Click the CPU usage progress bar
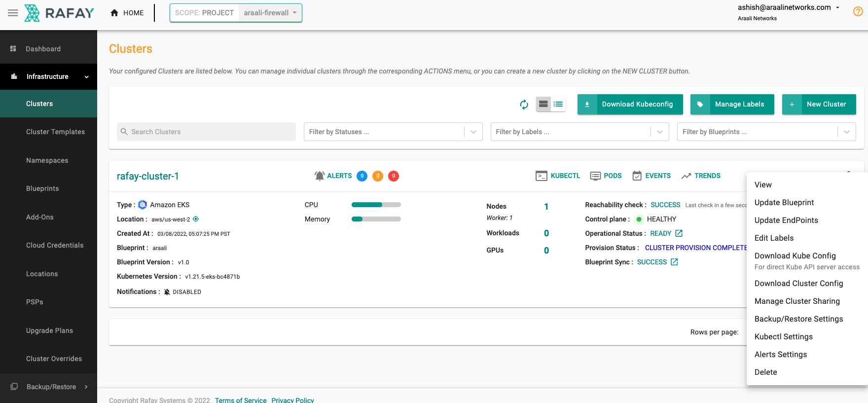This screenshot has width=868, height=403. point(376,205)
